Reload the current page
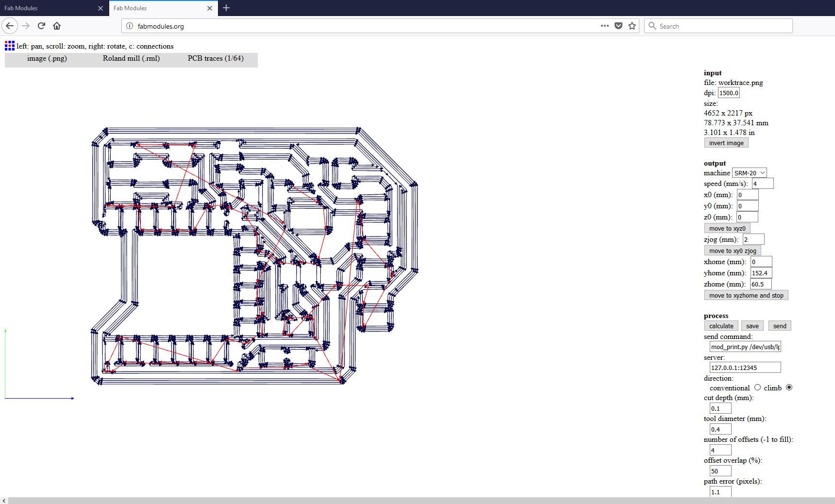The width and height of the screenshot is (835, 504). (x=41, y=26)
